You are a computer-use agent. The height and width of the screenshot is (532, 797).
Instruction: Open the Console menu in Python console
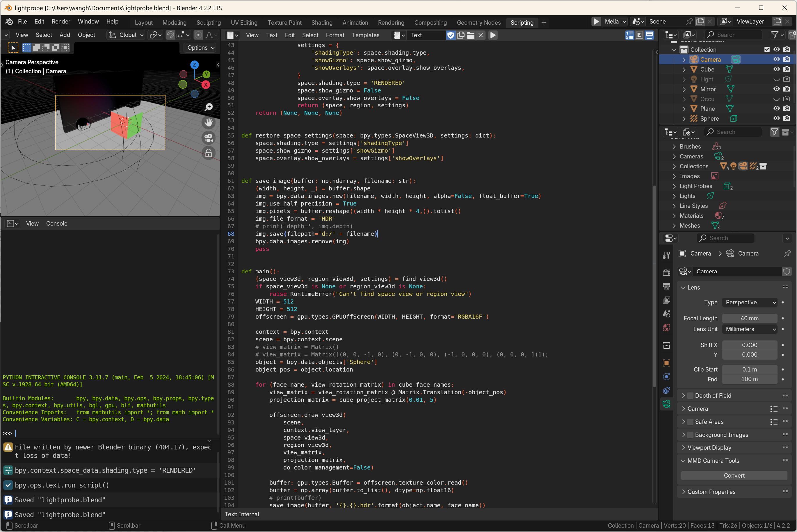click(57, 224)
